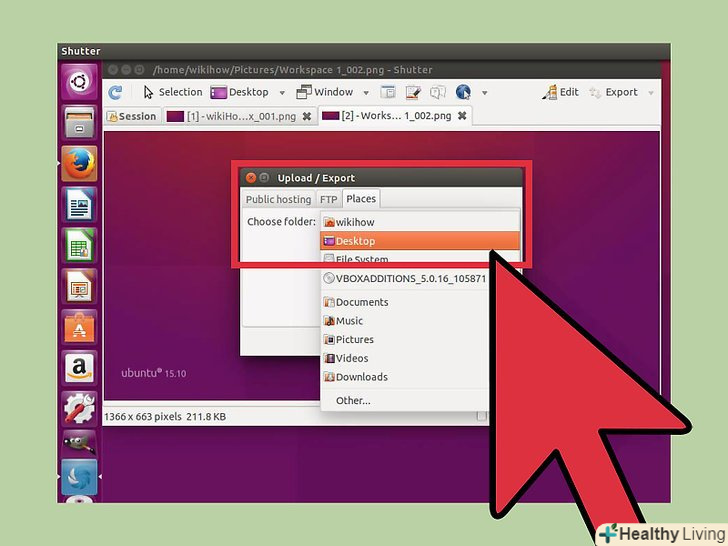The width and height of the screenshot is (728, 546).
Task: Select the wikihow folder
Action: (x=420, y=222)
